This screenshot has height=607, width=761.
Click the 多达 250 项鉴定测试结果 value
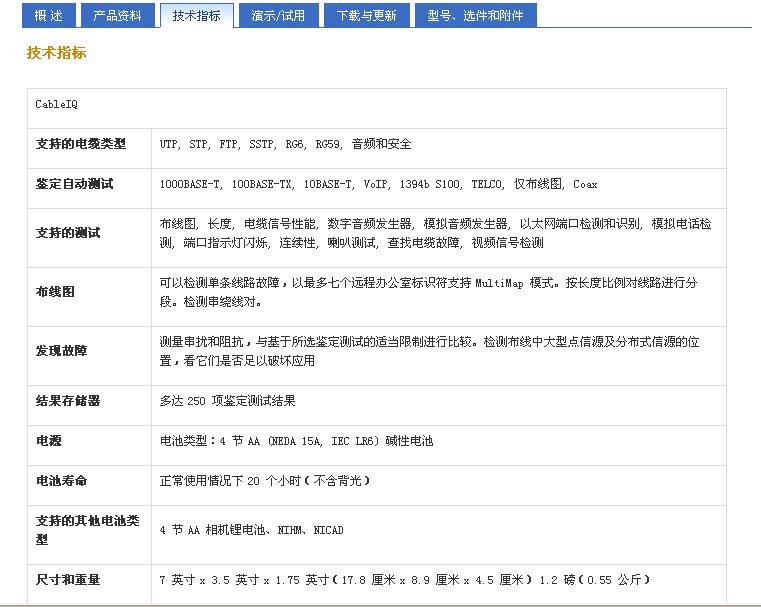[228, 401]
